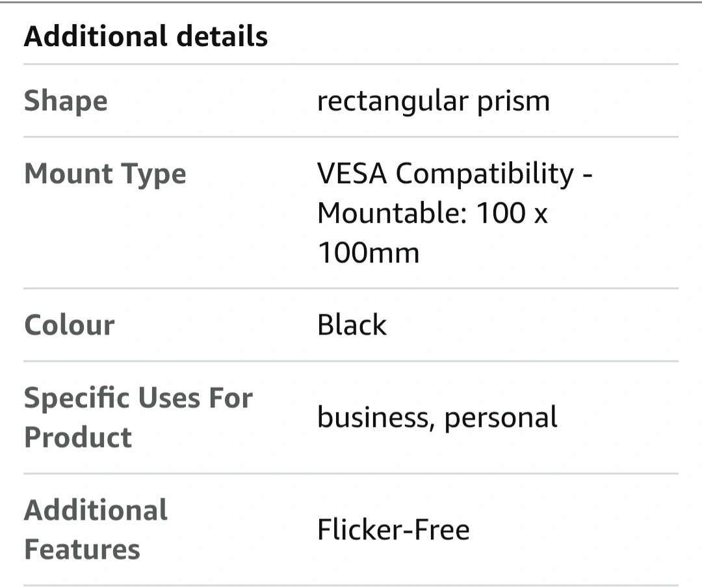702x588 pixels.
Task: Select the Colour label
Action: (69, 325)
